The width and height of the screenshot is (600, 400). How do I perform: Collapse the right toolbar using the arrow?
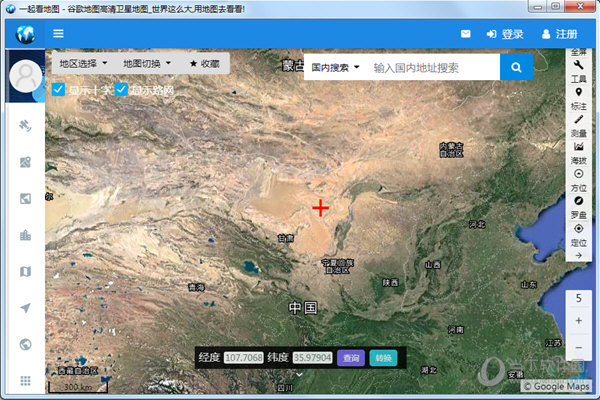point(579,255)
